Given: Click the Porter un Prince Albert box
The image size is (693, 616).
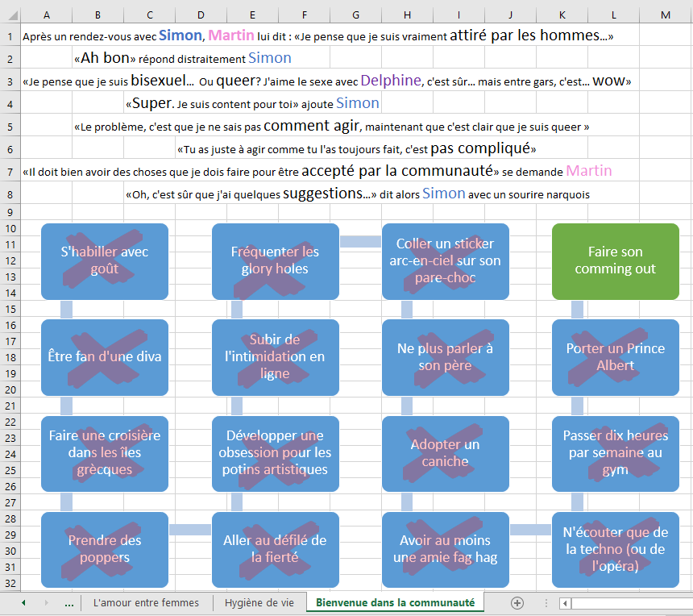Looking at the screenshot, I should pos(615,357).
